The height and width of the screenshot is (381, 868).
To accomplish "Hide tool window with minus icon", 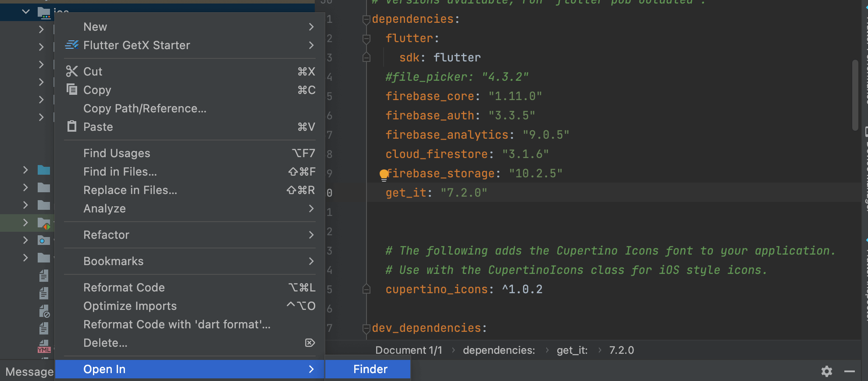I will pos(850,371).
